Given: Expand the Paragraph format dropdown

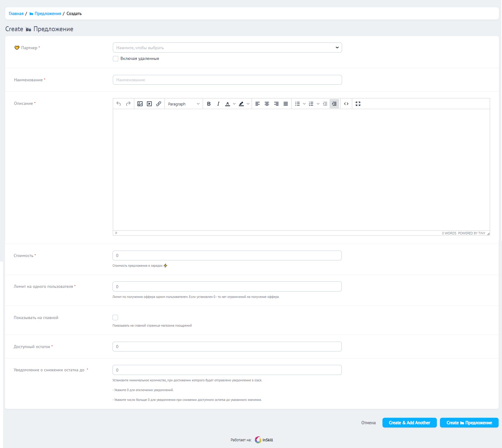Looking at the screenshot, I should tap(183, 104).
